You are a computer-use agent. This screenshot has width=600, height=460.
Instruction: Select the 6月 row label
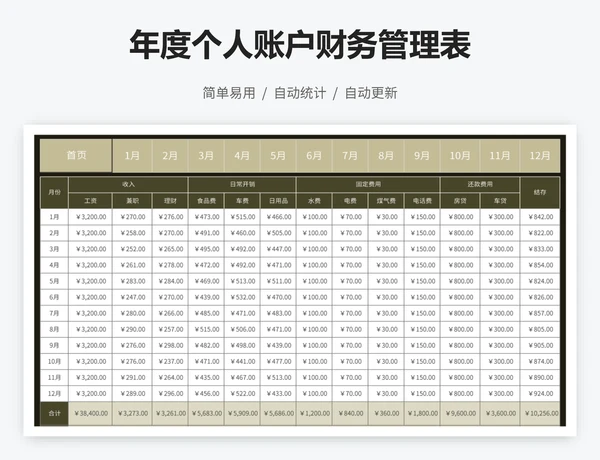pyautogui.click(x=54, y=297)
